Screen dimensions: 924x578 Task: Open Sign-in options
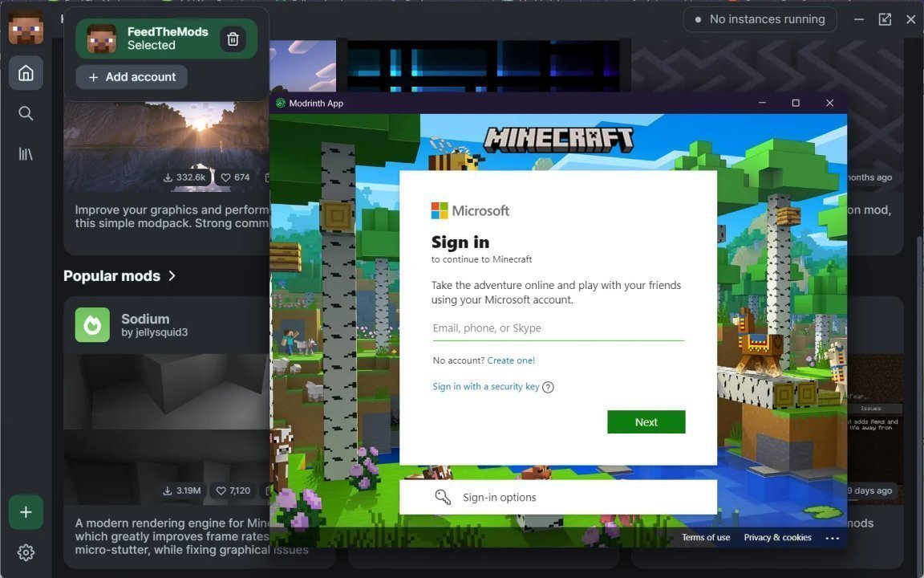pos(558,497)
